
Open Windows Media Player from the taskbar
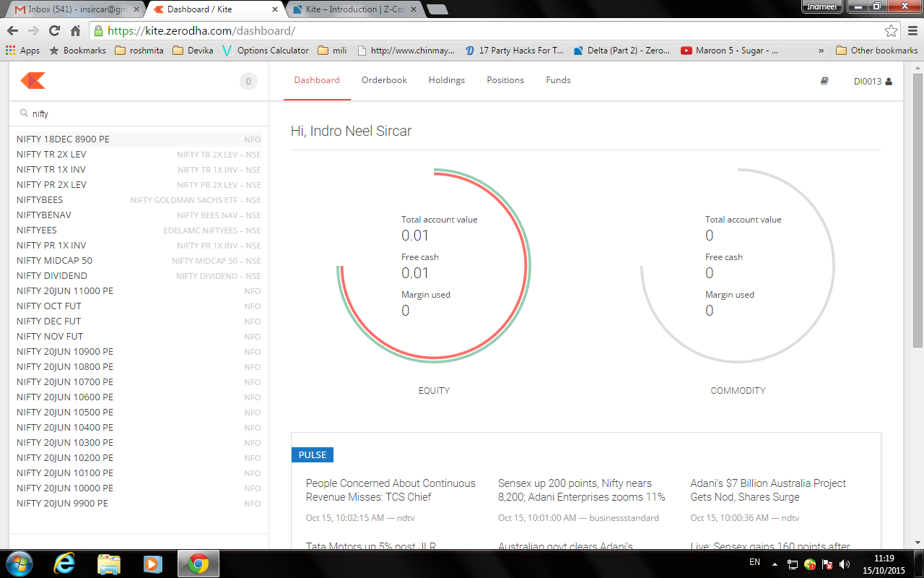152,564
